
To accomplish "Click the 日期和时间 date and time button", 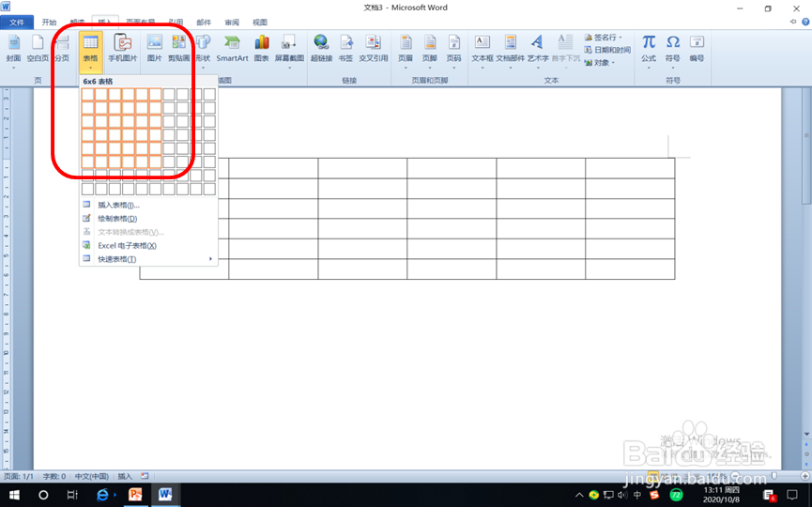I will coord(607,50).
